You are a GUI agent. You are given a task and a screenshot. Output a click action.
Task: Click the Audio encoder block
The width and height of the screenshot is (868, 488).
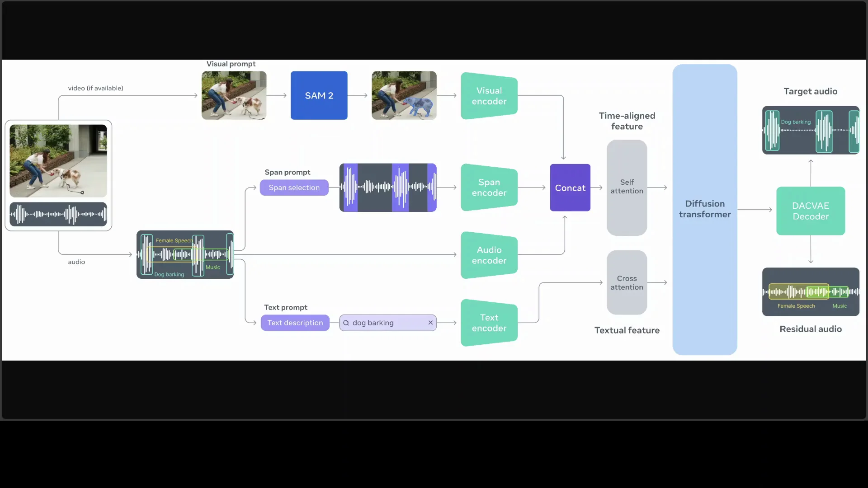point(489,255)
